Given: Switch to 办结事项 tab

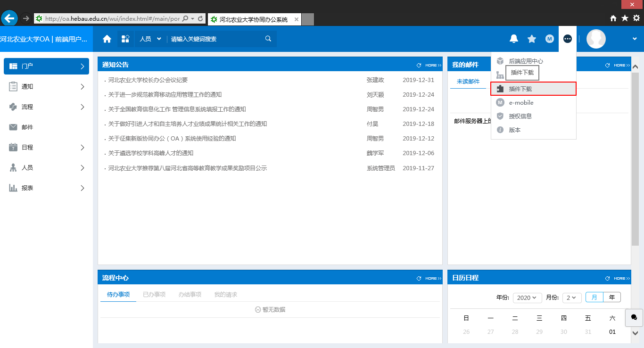Looking at the screenshot, I should coord(190,294).
